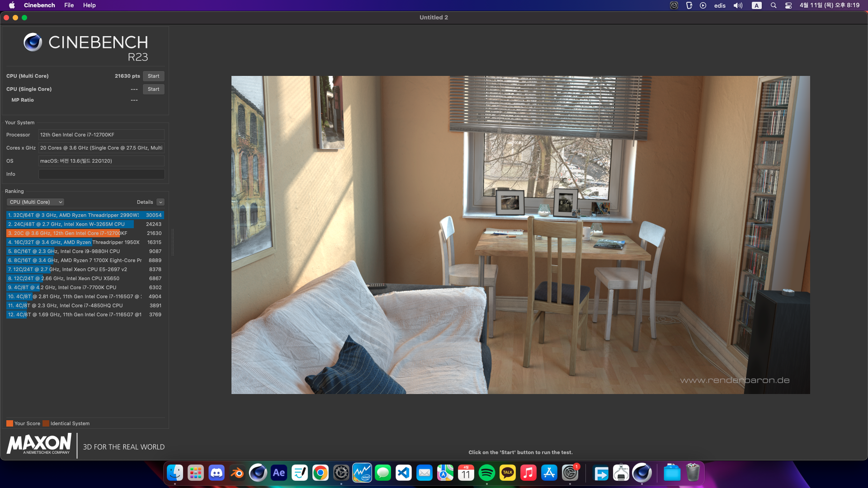The width and height of the screenshot is (868, 488).
Task: Open Calendar from the Dock
Action: [466, 473]
